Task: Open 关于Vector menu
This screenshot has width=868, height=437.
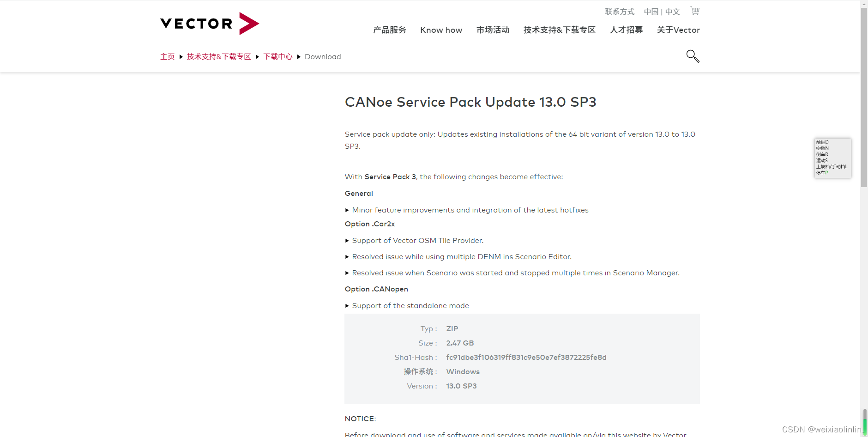Action: pyautogui.click(x=678, y=30)
